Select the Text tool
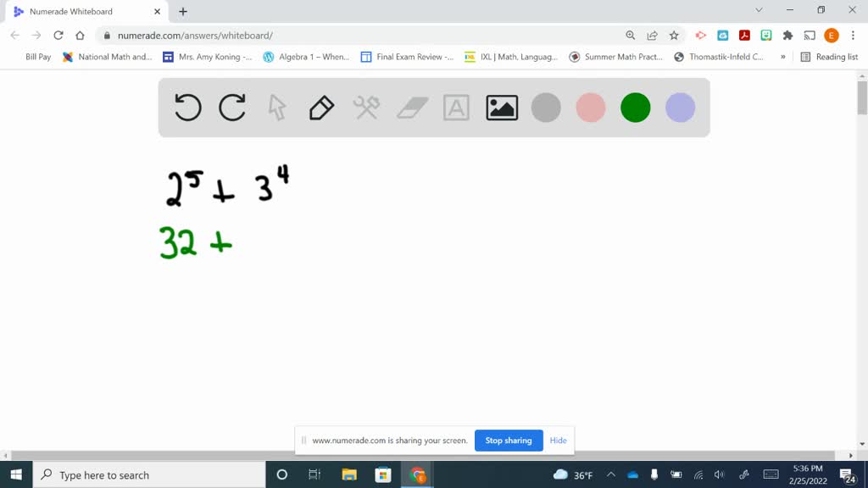This screenshot has width=868, height=488. tap(456, 108)
